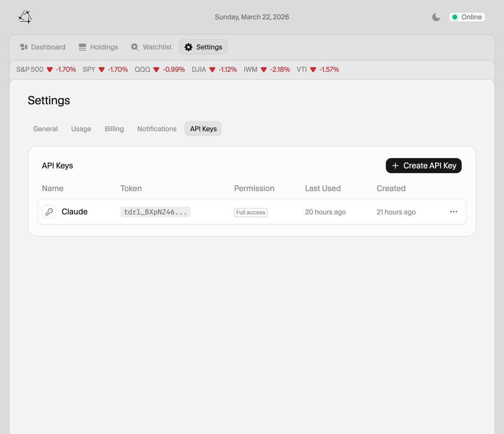Click the 20 hours ago last used value
Image resolution: width=504 pixels, height=434 pixels.
point(325,212)
